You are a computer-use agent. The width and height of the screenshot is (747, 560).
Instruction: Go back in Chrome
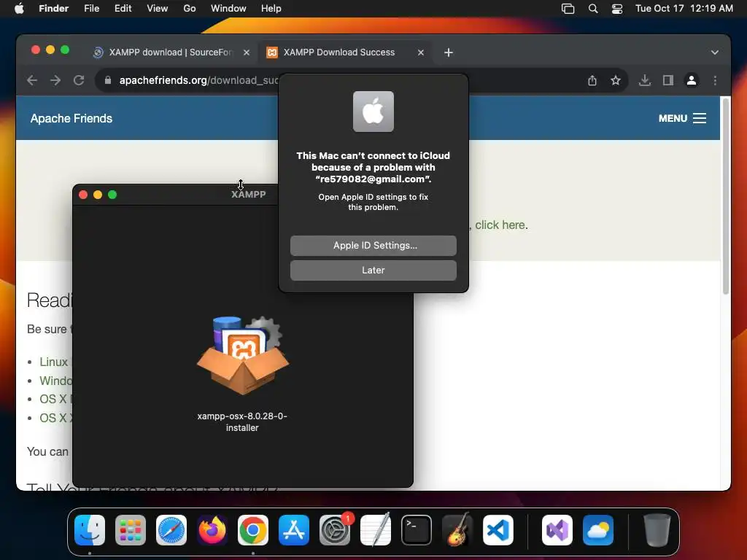32,80
